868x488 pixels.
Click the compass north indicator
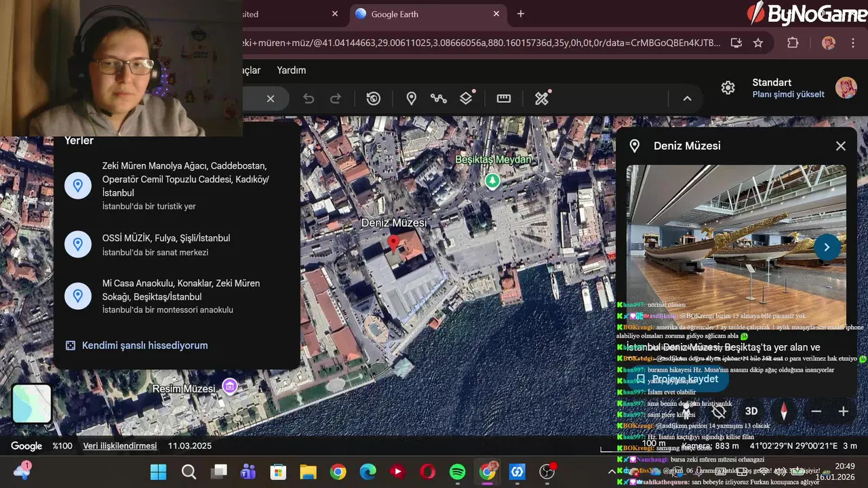pyautogui.click(x=784, y=411)
